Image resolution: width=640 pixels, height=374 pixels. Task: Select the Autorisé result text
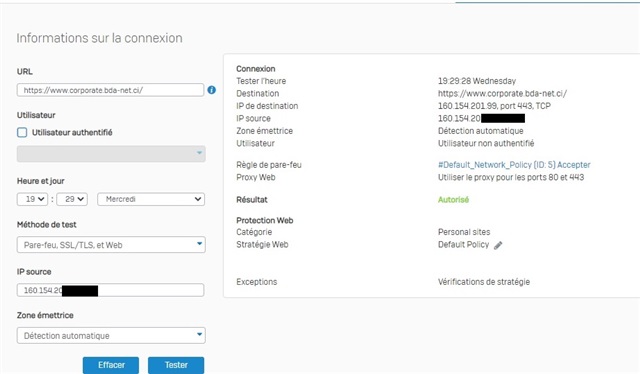[x=453, y=200]
